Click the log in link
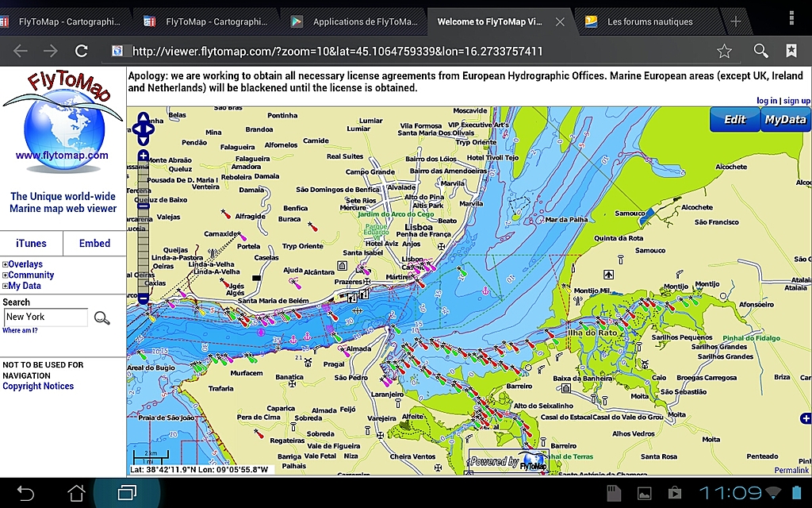Viewport: 812px width, 508px height. (766, 101)
